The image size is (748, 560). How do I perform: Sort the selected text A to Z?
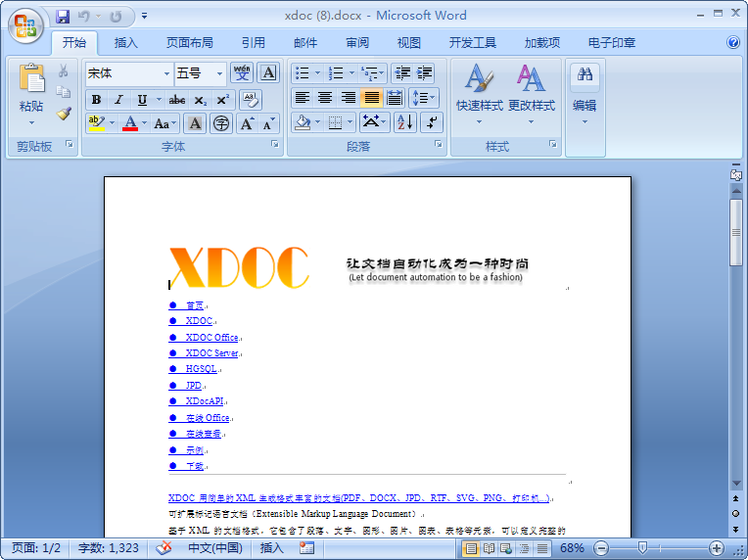[405, 122]
